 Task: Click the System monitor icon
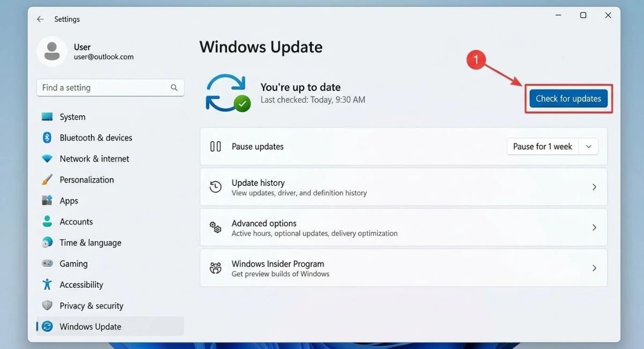pyautogui.click(x=47, y=117)
